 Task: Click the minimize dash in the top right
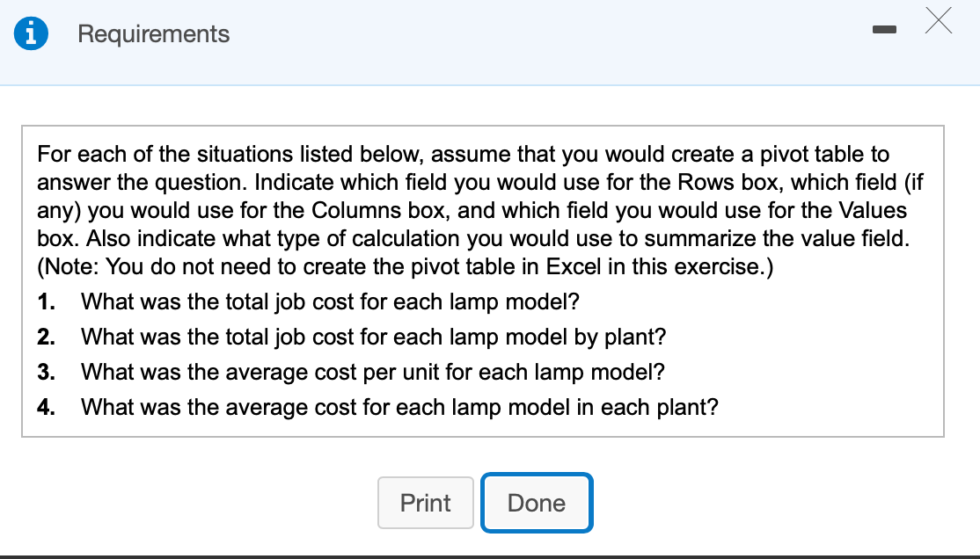(x=883, y=29)
